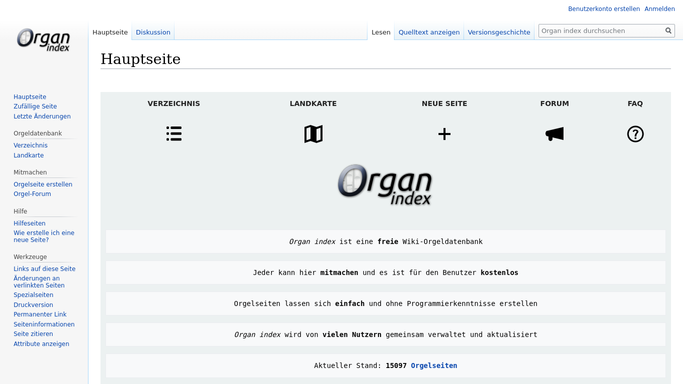Click the Organ index sidebar logo
The width and height of the screenshot is (683, 384).
tap(44, 40)
